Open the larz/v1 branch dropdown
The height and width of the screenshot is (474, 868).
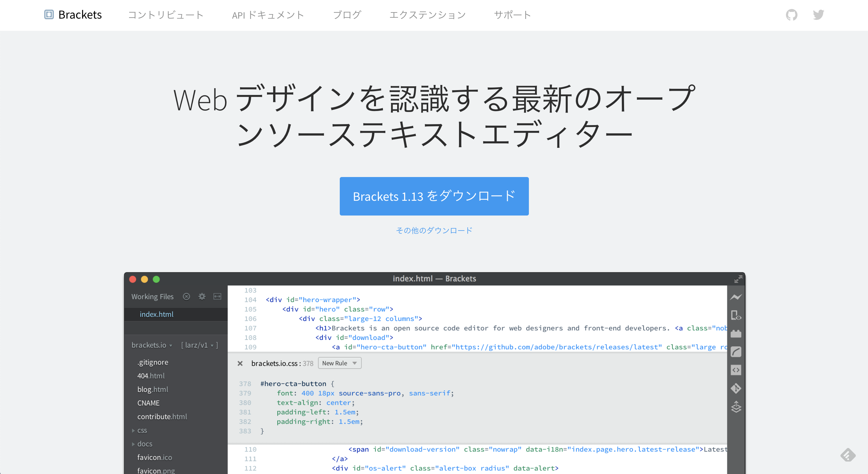tap(199, 345)
